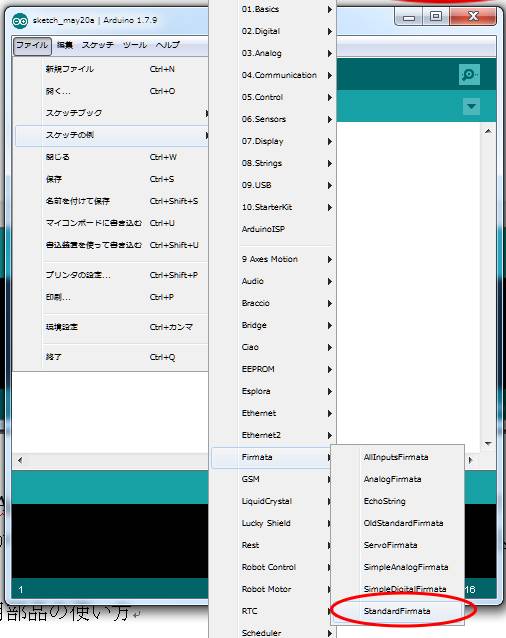Viewport: 506px width, 638px height.
Task: Select the ArduinoISP example
Action: click(x=273, y=229)
